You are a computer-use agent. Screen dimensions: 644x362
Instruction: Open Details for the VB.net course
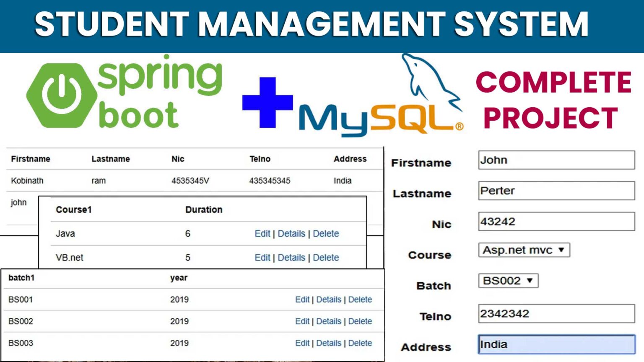click(291, 258)
